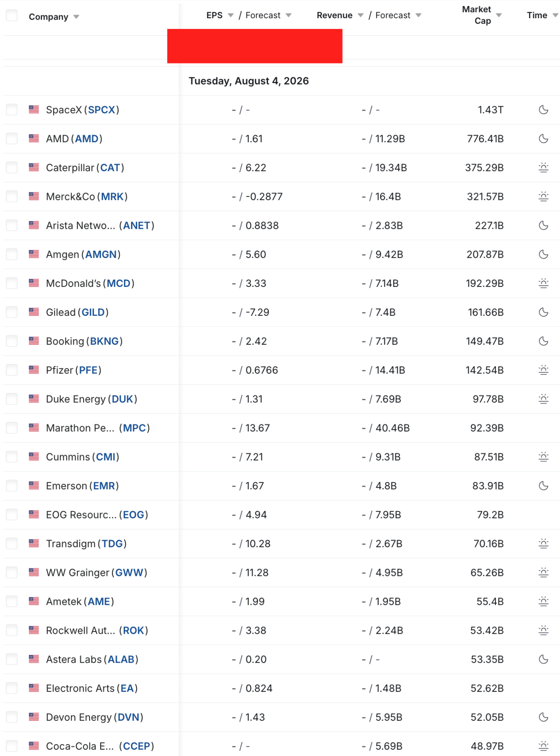Viewport: 560px width, 756px height.
Task: Click the red highlighted block under EPS header
Action: tap(255, 46)
